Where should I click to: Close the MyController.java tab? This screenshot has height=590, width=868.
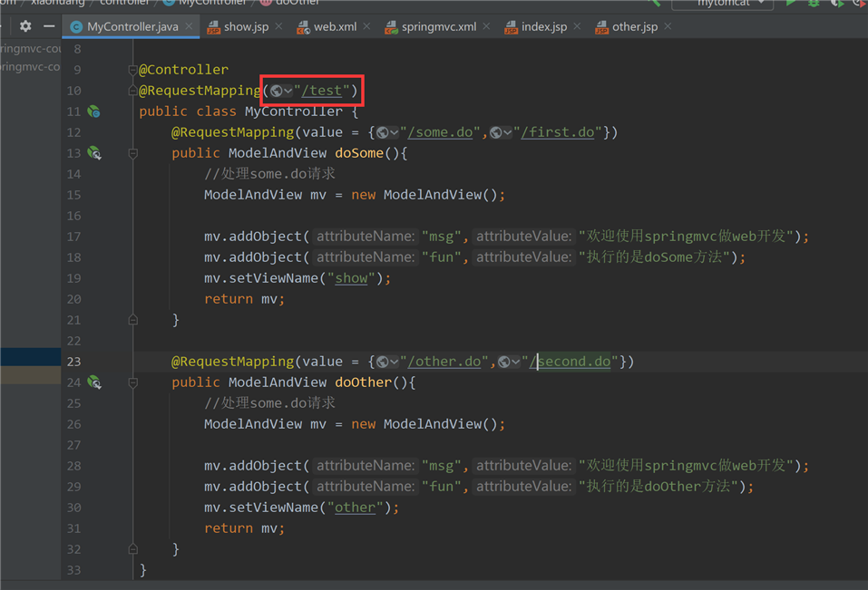coord(190,26)
